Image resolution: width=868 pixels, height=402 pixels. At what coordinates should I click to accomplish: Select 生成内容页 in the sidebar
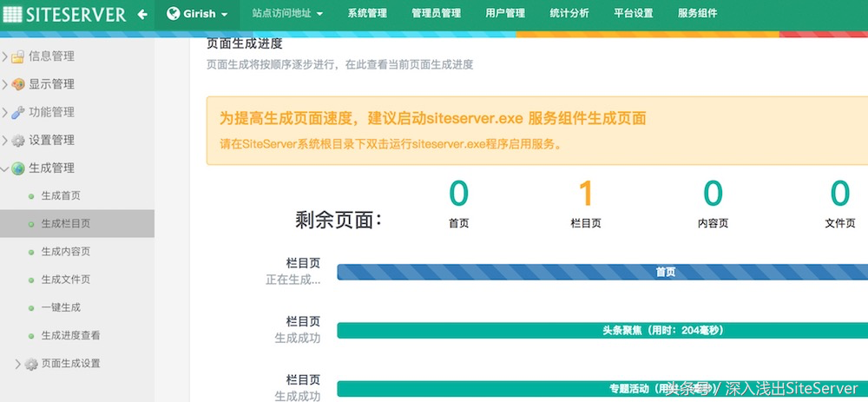tap(66, 252)
